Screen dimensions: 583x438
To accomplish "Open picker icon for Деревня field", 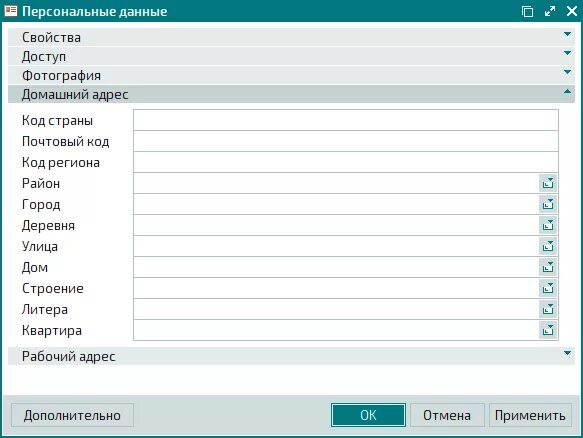I will pos(548,225).
